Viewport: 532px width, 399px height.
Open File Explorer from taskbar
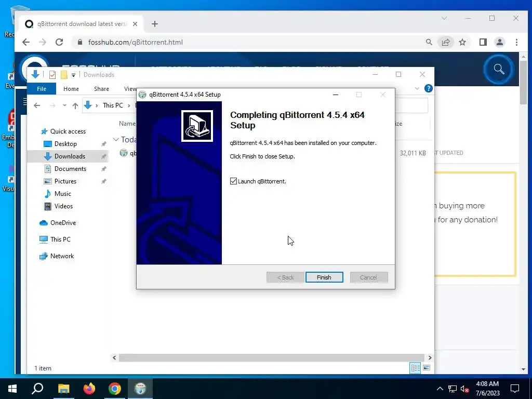(x=63, y=389)
